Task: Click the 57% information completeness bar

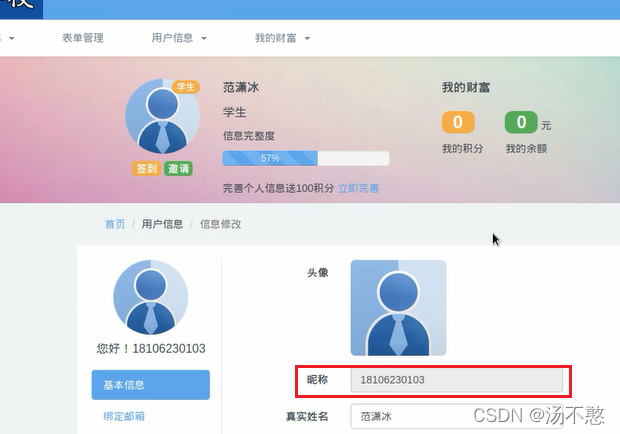Action: 306,158
